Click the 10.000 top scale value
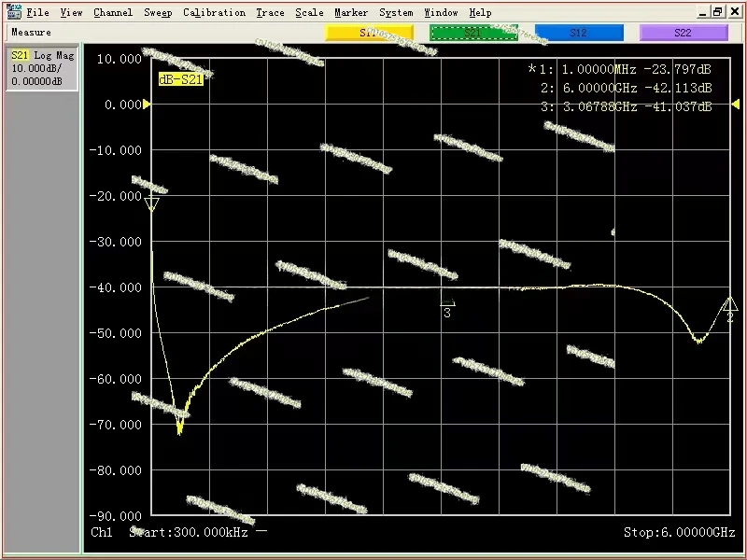 tap(120, 59)
